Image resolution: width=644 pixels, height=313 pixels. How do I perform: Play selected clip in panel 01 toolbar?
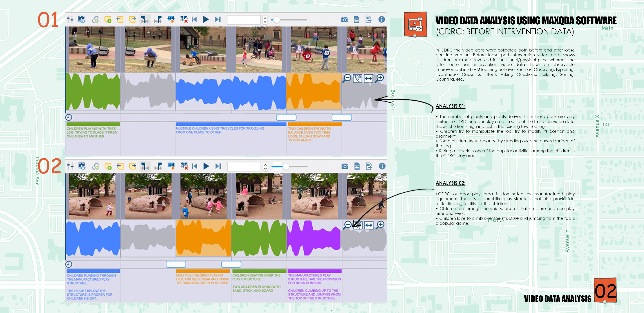171,19
